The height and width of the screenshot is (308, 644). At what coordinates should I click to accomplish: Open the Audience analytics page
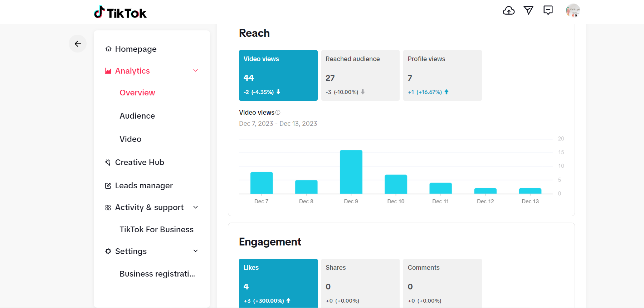(137, 116)
